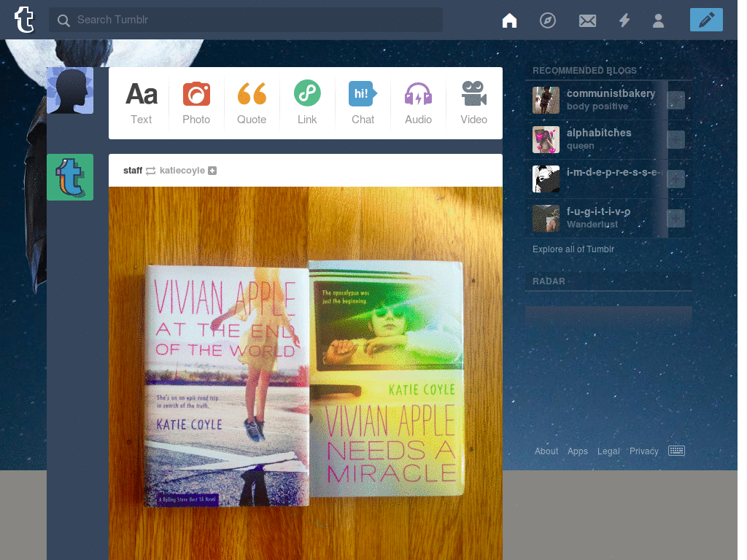Follow alphabitches with the plus button

pyautogui.click(x=676, y=139)
